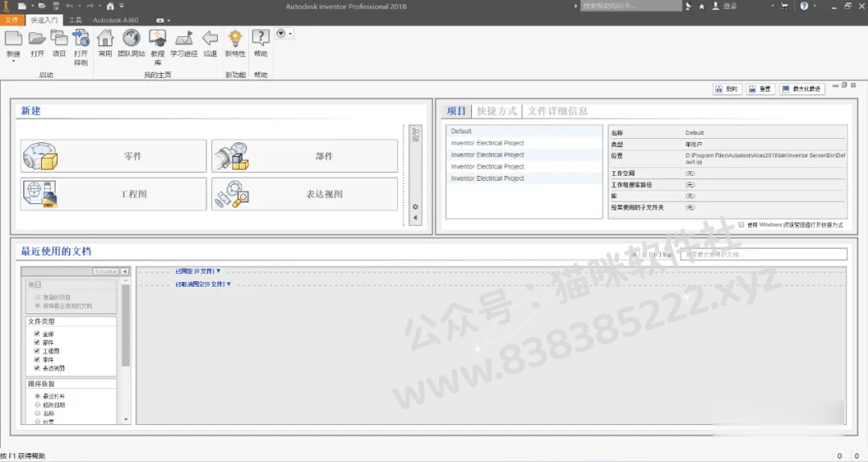Switch to the 工具 (Tools) ribbon tab
The image size is (868, 462).
point(76,20)
